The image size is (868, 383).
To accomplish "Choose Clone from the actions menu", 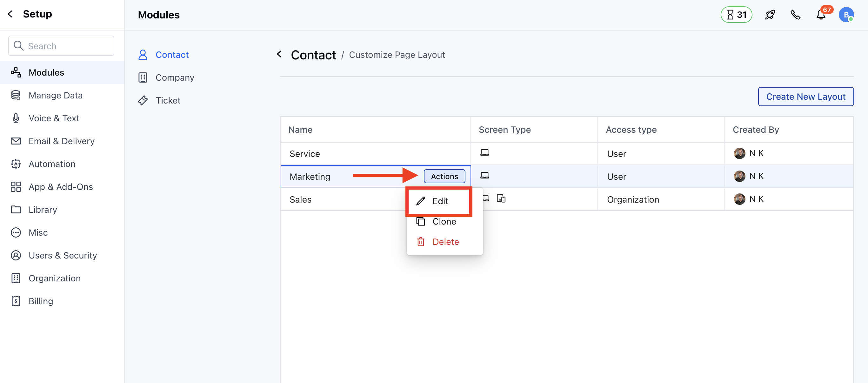I will pyautogui.click(x=444, y=221).
